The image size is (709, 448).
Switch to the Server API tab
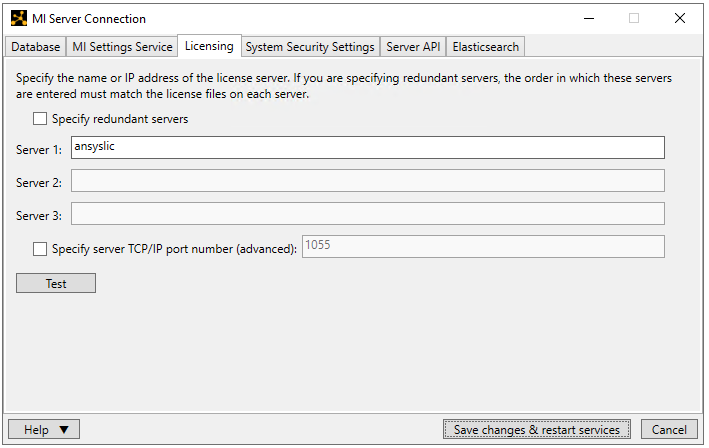413,47
